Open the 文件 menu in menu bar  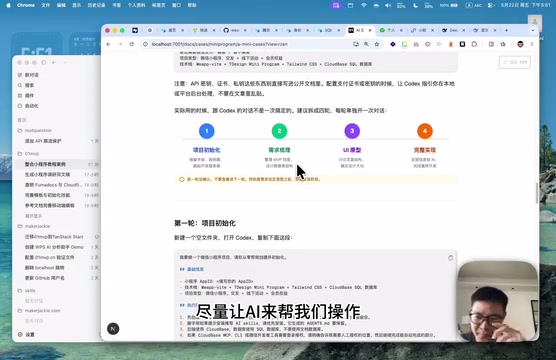coord(45,5)
